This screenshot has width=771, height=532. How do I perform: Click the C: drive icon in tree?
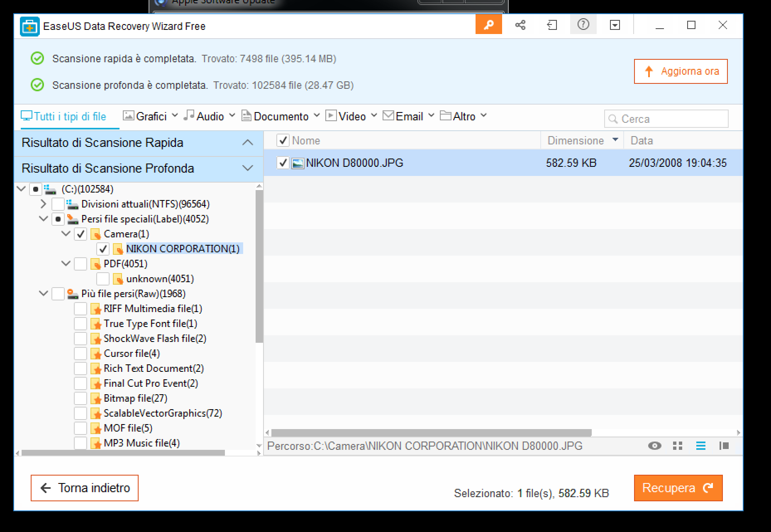coord(50,189)
